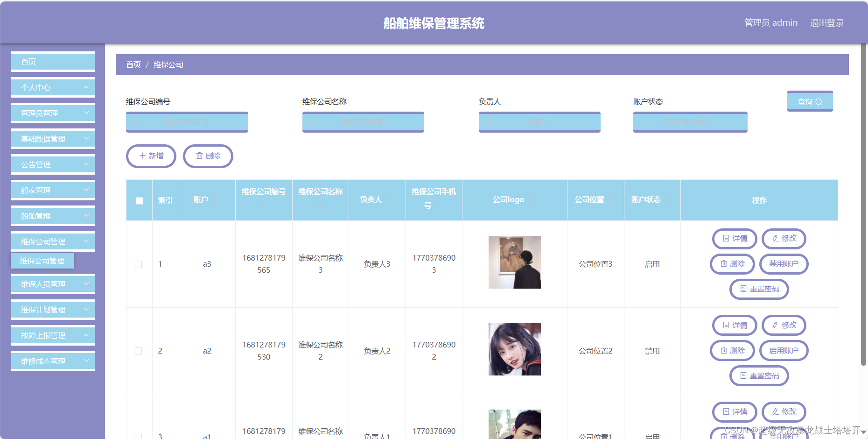Click the 查询 search button
Screen dimensions: 868x439
point(810,101)
